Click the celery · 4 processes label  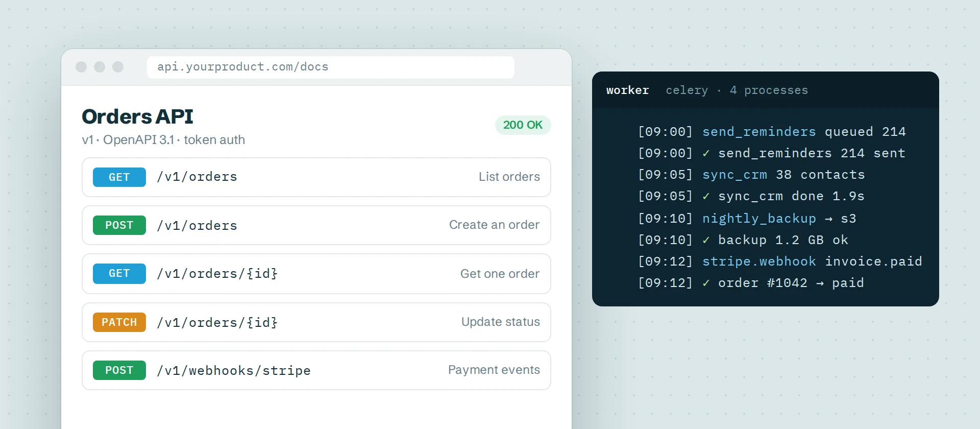[x=737, y=90]
